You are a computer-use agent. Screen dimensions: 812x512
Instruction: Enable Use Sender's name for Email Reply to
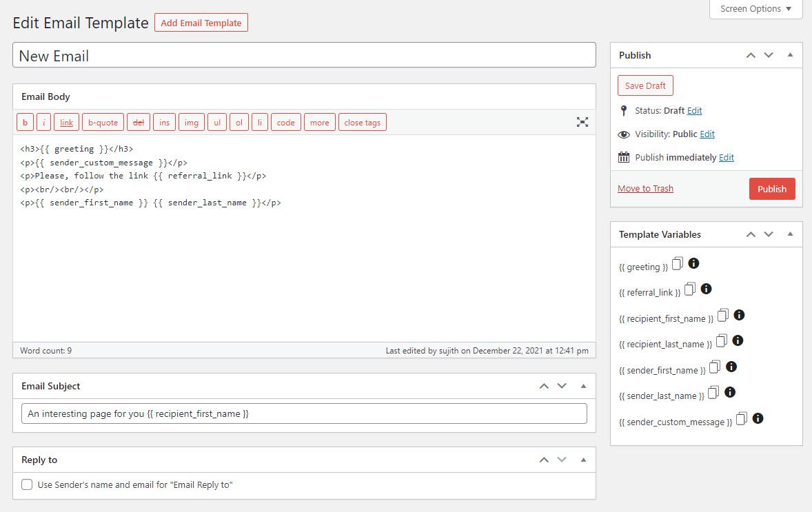[26, 484]
